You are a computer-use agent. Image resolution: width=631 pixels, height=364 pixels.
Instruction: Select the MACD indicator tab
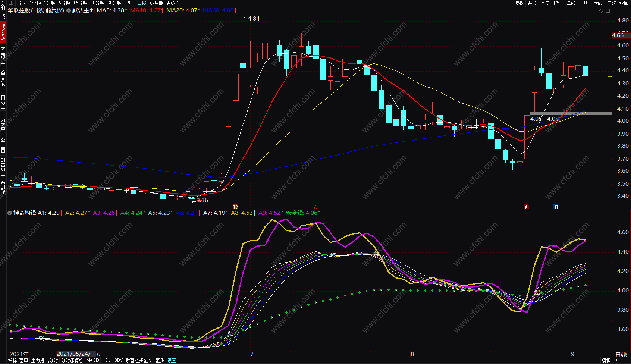(x=93, y=360)
